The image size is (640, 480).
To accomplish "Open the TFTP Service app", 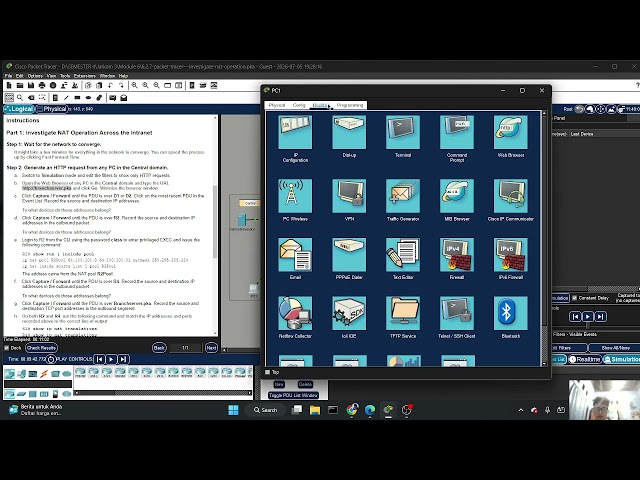I will 403,313.
